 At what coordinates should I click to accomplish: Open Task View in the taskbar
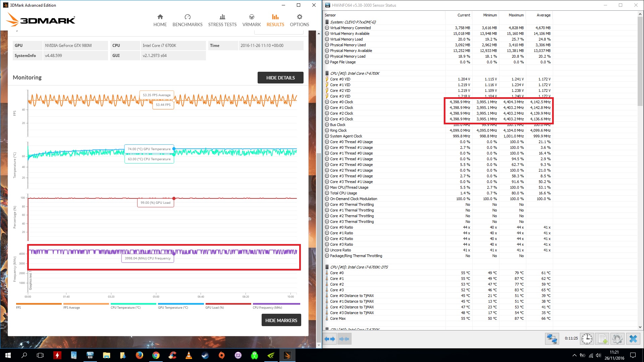click(40, 355)
